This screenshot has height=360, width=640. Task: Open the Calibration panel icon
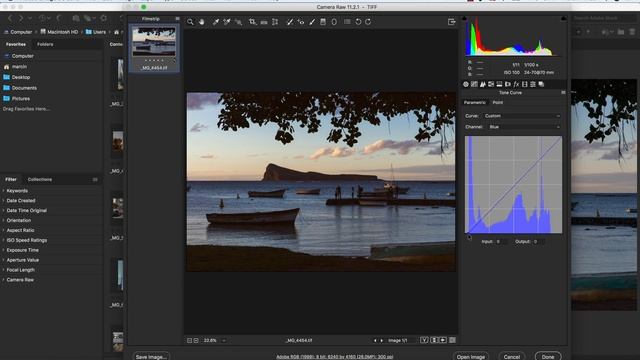tap(524, 84)
